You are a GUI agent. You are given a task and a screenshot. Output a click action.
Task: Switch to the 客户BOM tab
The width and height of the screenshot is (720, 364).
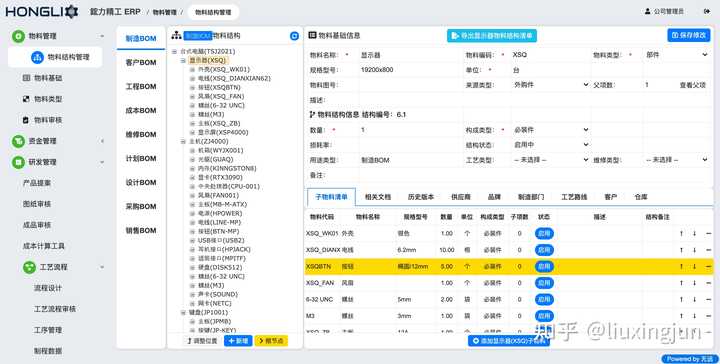(x=141, y=62)
